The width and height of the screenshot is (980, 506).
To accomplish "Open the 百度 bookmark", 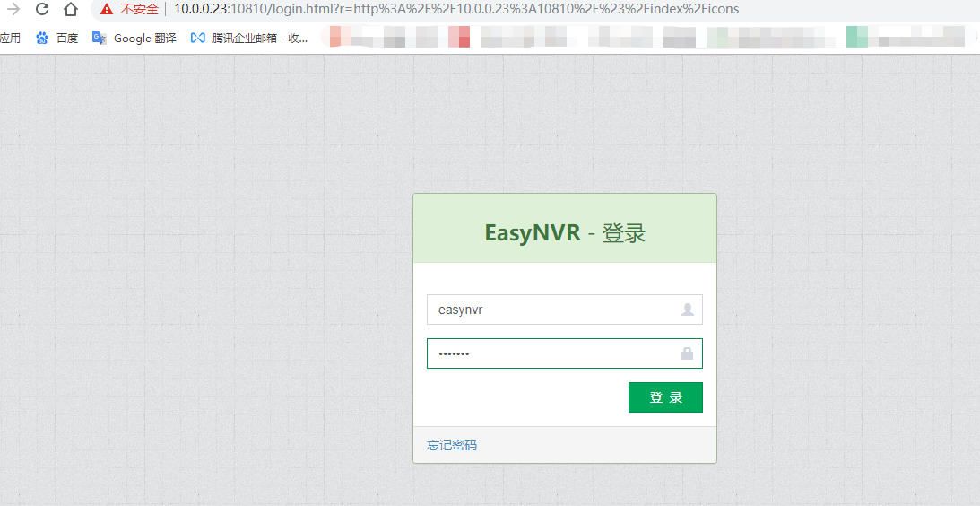I will click(x=56, y=39).
